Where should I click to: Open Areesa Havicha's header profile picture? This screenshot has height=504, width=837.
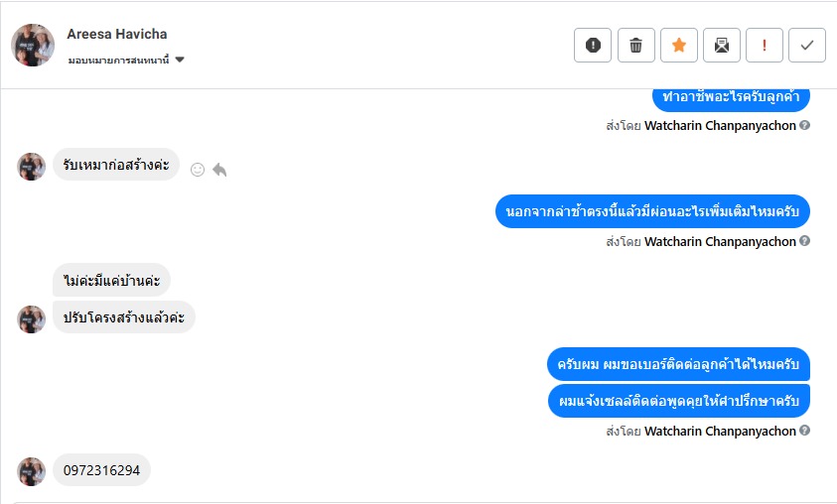(33, 45)
